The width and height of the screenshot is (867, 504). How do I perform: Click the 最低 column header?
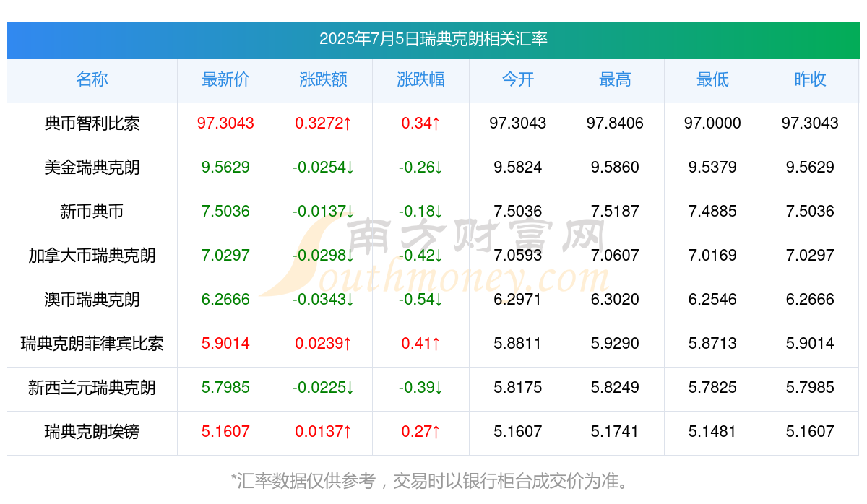tap(712, 79)
